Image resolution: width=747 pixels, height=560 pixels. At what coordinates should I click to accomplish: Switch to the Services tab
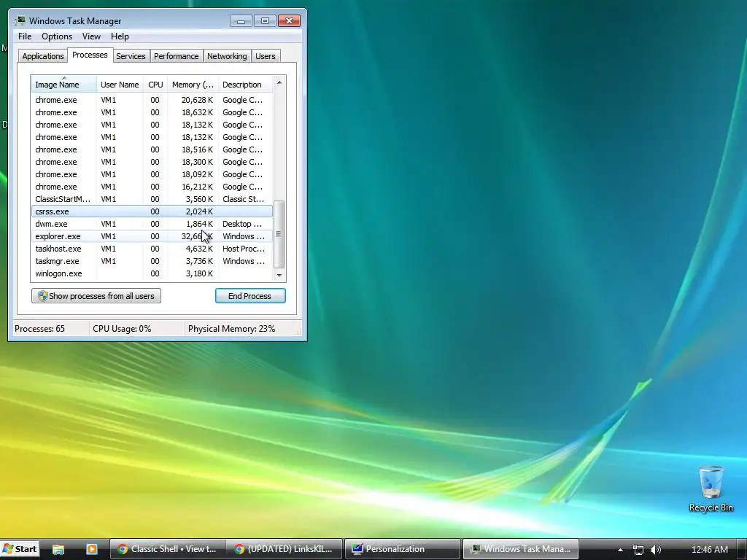131,56
